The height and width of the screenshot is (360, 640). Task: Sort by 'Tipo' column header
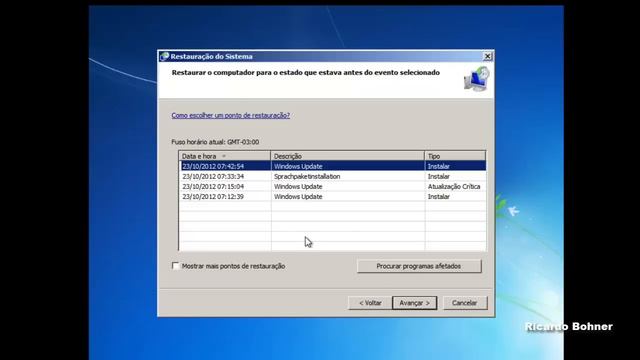[455, 156]
